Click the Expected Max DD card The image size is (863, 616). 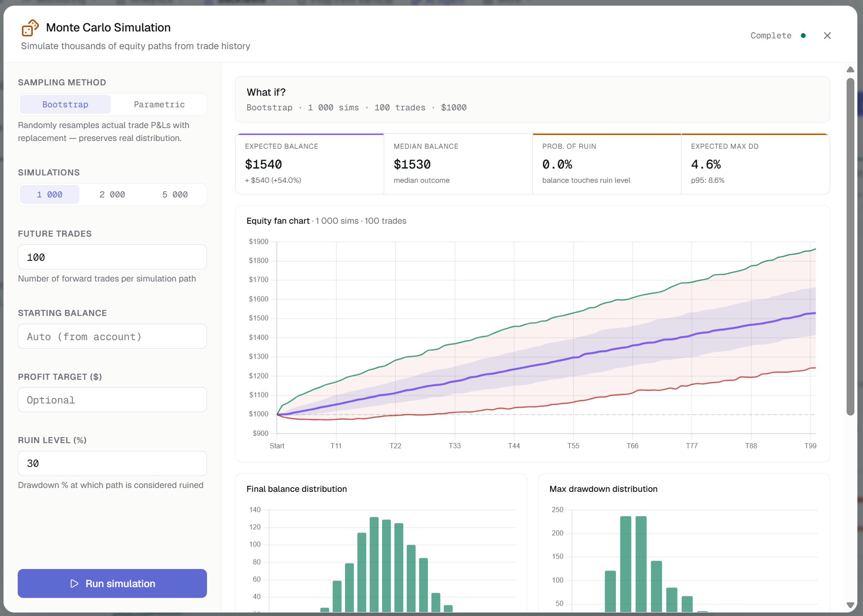click(756, 164)
